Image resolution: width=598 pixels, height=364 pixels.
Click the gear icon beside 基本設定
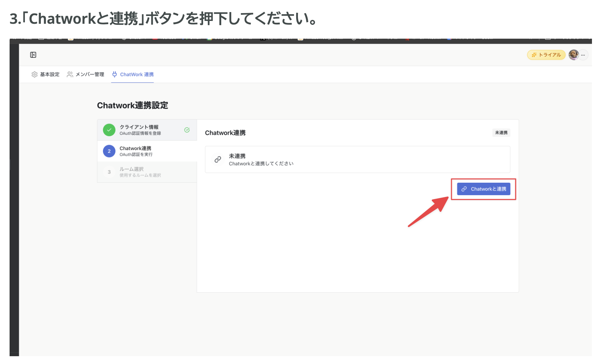pos(34,74)
